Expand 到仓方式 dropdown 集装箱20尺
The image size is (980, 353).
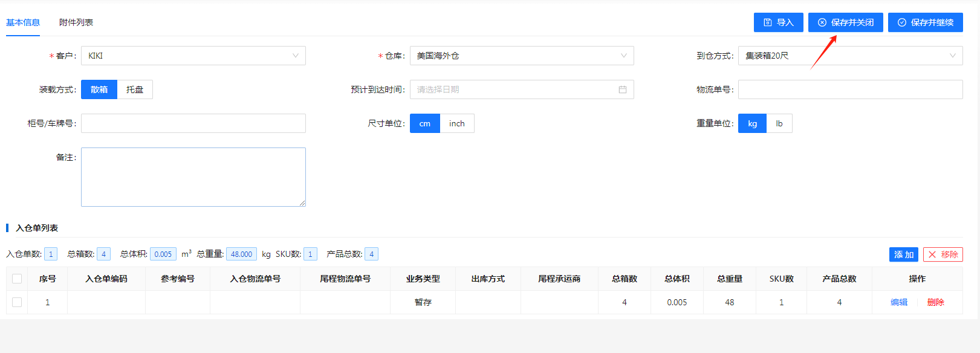tap(850, 56)
